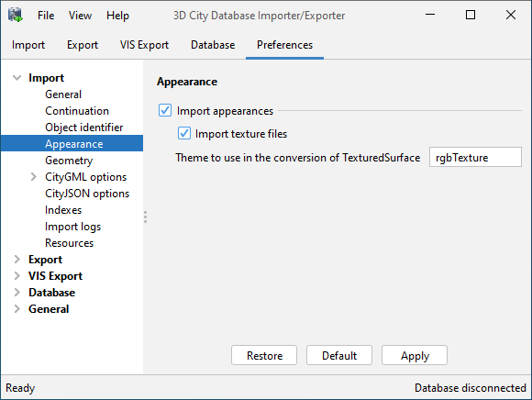
Task: Click the Ready status text
Action: 20,388
